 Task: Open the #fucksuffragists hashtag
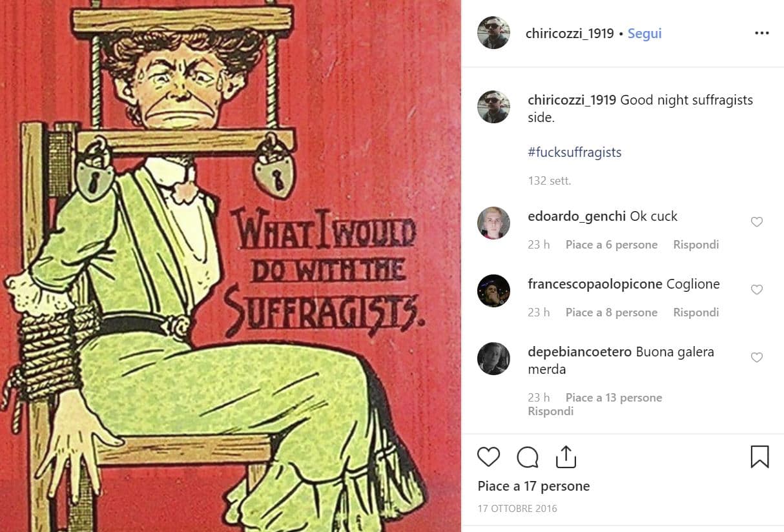tap(575, 152)
